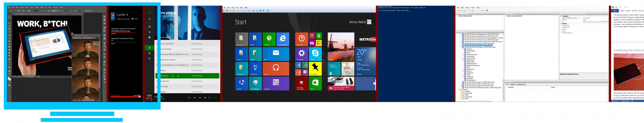
Task: Expand the AutoLogon node in Windows Image tree
Action: [x=463, y=49]
